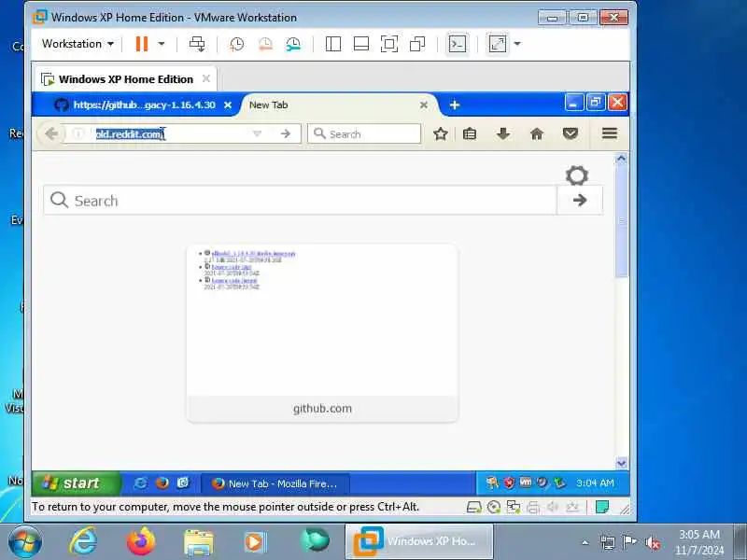
Task: Click the sound card status icon in VMware
Action: (x=553, y=507)
